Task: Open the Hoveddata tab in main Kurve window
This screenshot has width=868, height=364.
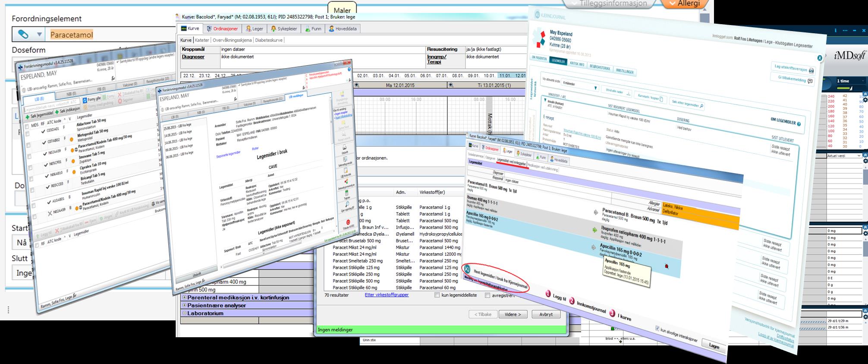Action: (343, 28)
